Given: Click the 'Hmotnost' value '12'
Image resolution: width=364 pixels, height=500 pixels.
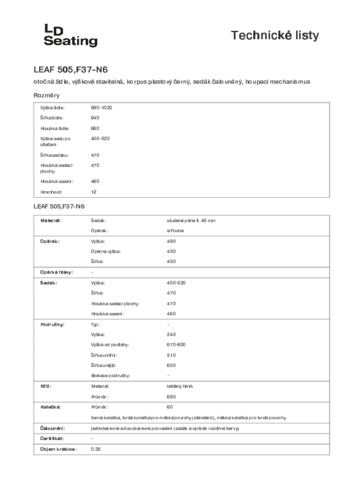Looking at the screenshot, I should 94,192.
